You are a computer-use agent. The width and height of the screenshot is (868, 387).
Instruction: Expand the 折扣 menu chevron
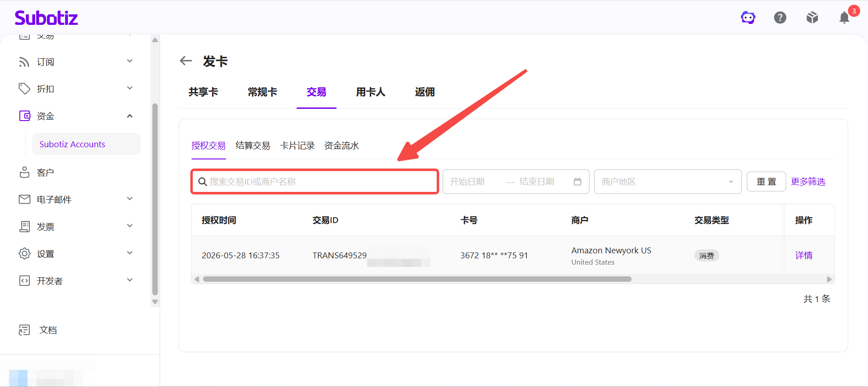130,88
